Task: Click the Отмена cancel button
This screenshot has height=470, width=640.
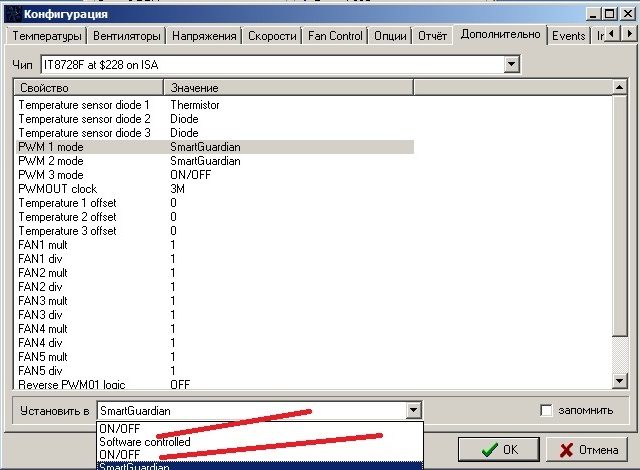Action: coord(588,450)
